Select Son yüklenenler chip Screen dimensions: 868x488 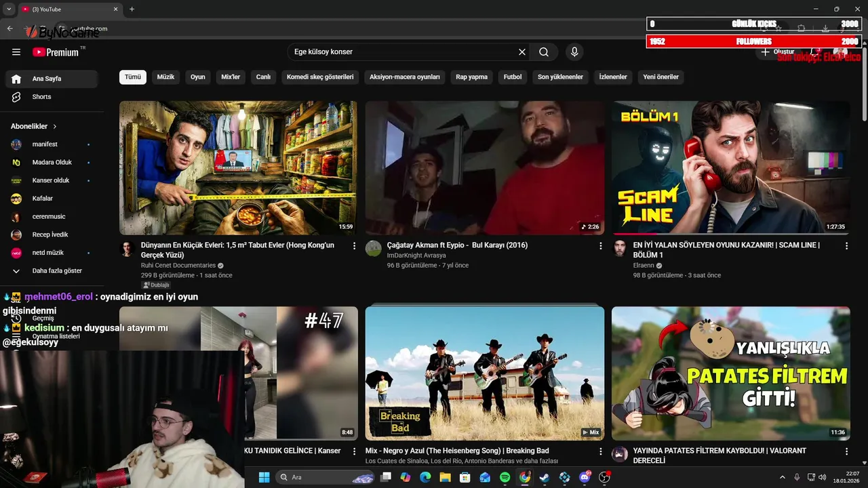560,77
